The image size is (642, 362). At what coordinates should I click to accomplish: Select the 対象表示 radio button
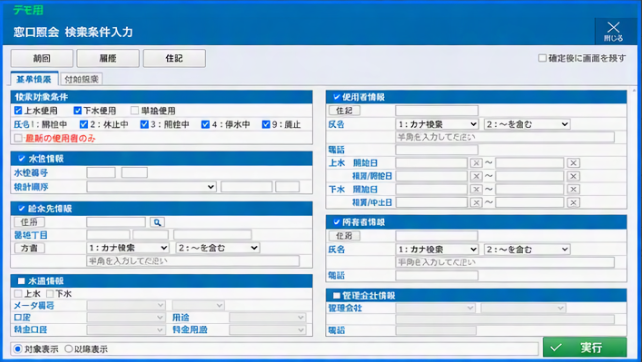(x=18, y=349)
